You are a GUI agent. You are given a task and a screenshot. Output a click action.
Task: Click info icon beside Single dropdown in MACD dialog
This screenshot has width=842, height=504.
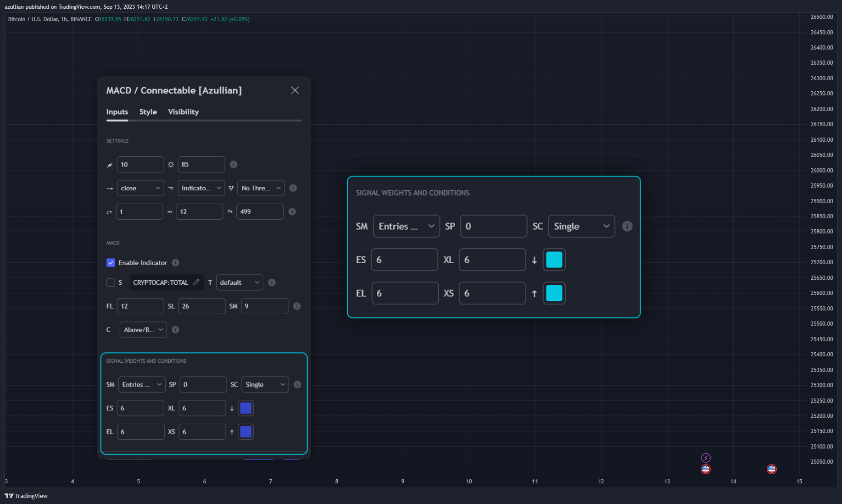[297, 384]
